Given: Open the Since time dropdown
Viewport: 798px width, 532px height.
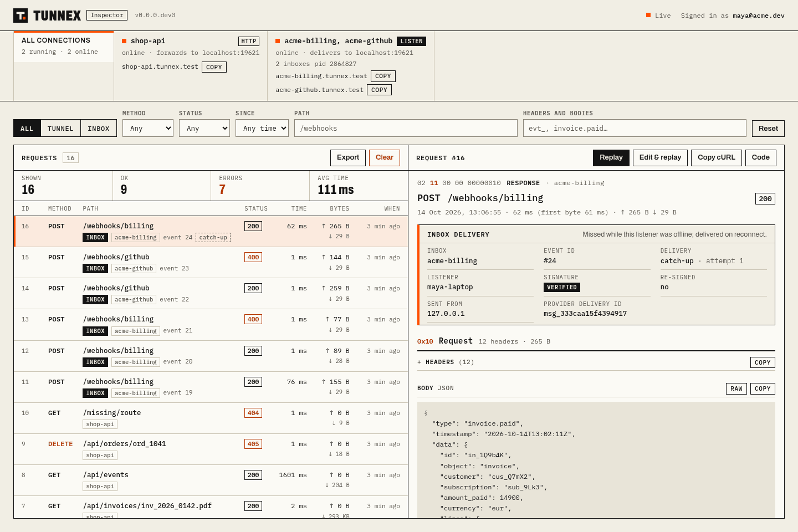Looking at the screenshot, I should 262,128.
